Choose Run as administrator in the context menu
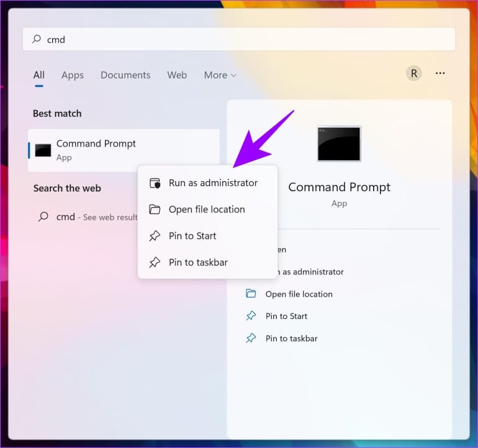Viewport: 478px width, 448px height. [x=207, y=183]
